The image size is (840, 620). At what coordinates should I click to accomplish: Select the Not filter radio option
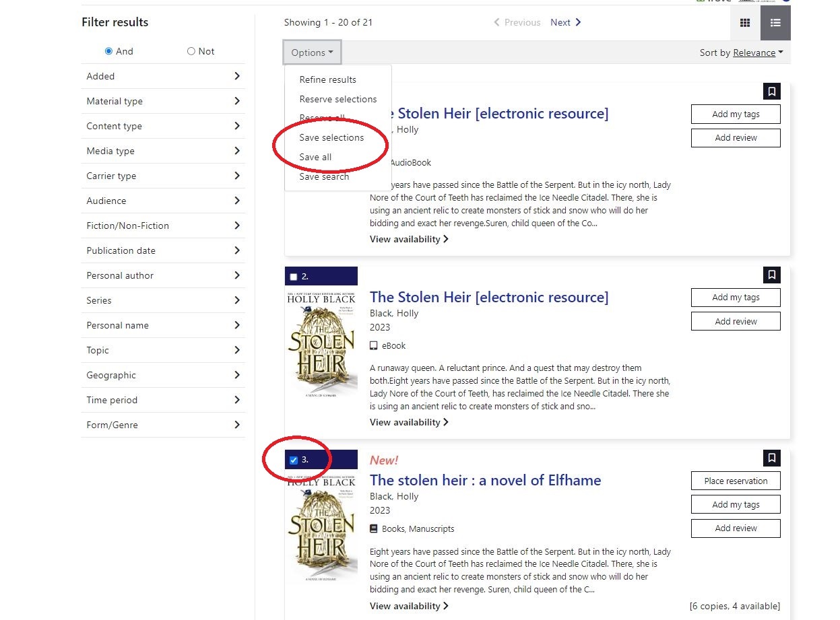point(191,51)
